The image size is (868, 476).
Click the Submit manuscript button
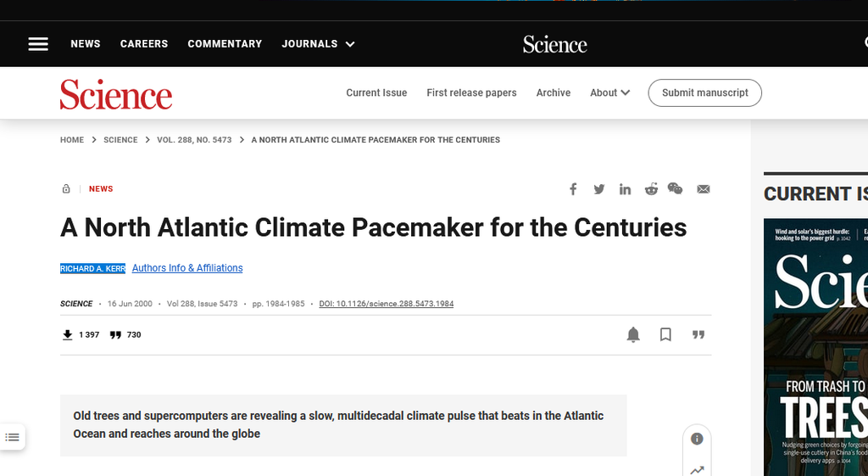tap(704, 92)
